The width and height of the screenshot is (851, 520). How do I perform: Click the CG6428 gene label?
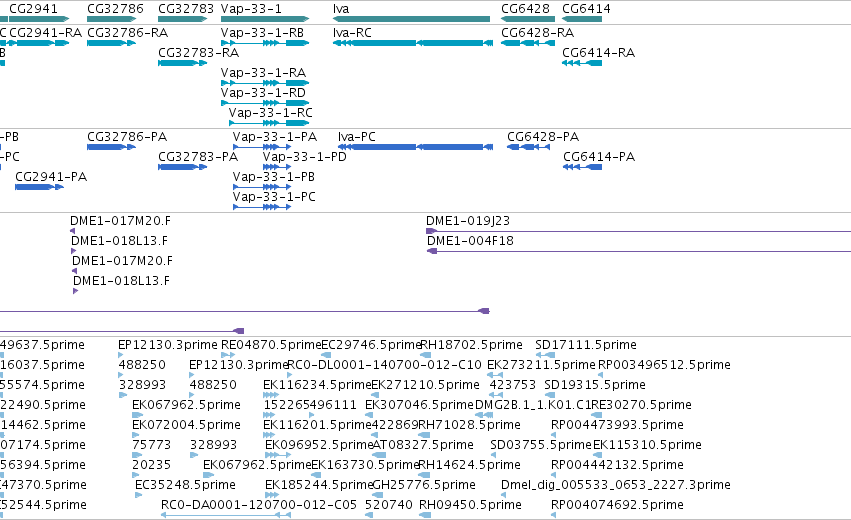coord(525,9)
